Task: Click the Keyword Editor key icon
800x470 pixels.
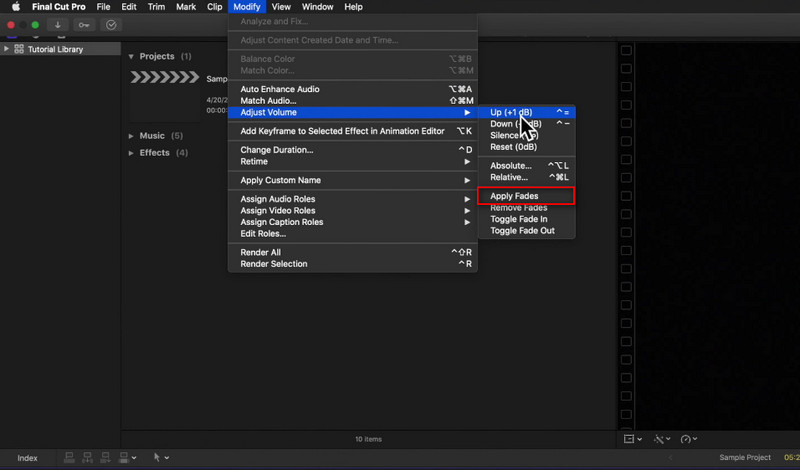Action: [x=84, y=25]
